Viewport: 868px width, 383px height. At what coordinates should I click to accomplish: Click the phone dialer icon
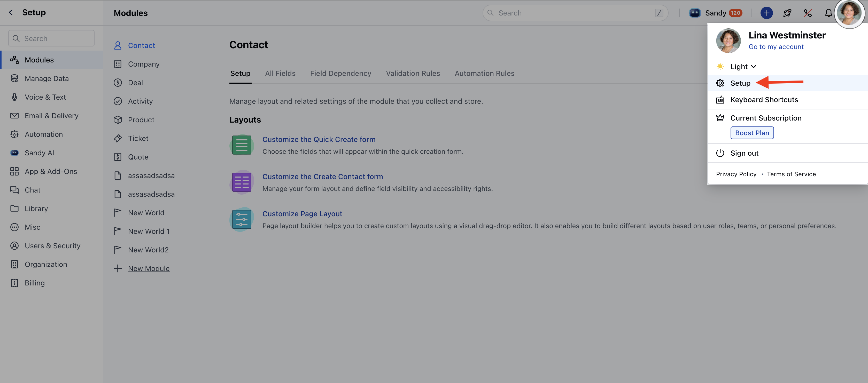pyautogui.click(x=808, y=13)
